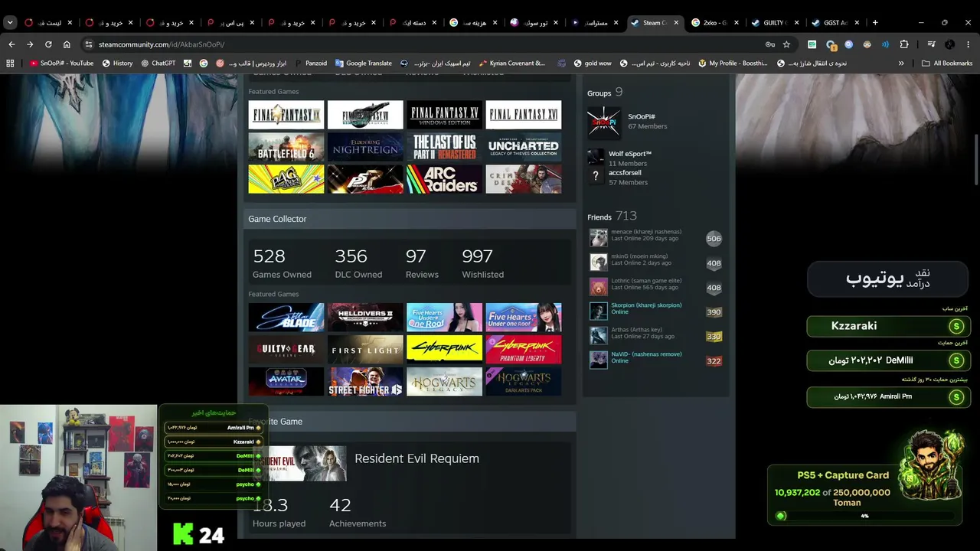Image resolution: width=980 pixels, height=551 pixels.
Task: Click Arthas's level 330 badge
Action: pyautogui.click(x=714, y=337)
